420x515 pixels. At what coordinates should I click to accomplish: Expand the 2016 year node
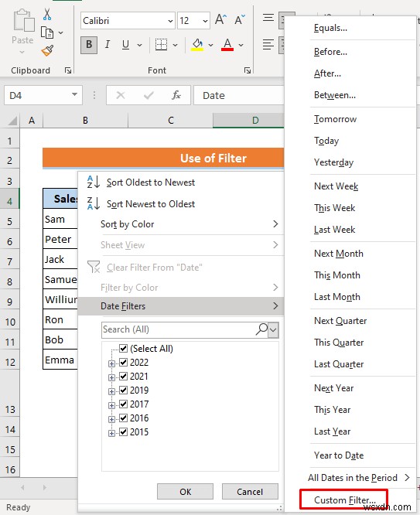coord(111,419)
